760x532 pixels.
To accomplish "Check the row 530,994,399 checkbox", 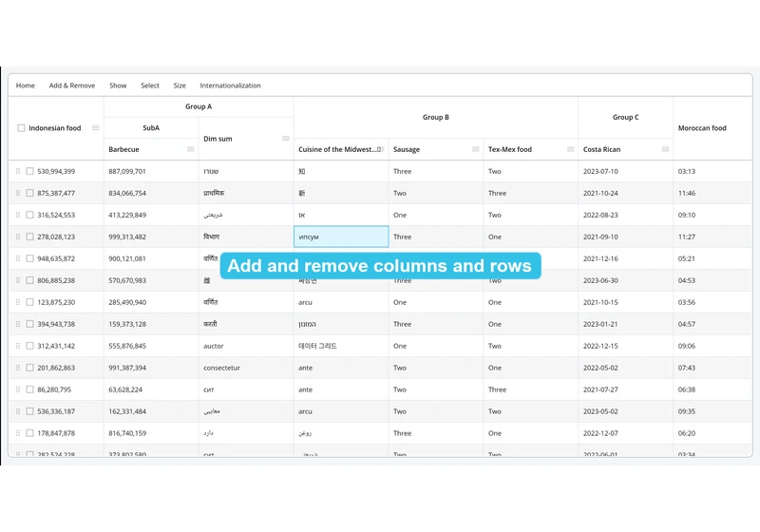I will 30,171.
